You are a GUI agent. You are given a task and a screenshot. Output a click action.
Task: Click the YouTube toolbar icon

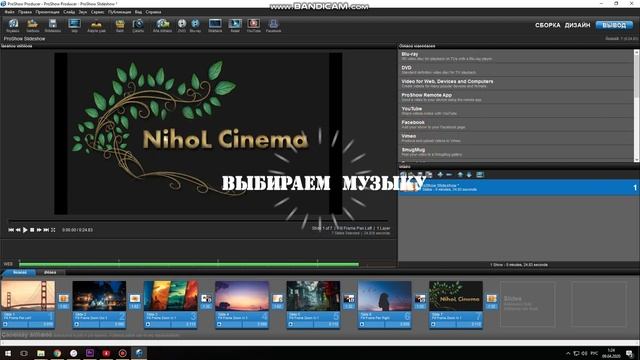tap(253, 24)
